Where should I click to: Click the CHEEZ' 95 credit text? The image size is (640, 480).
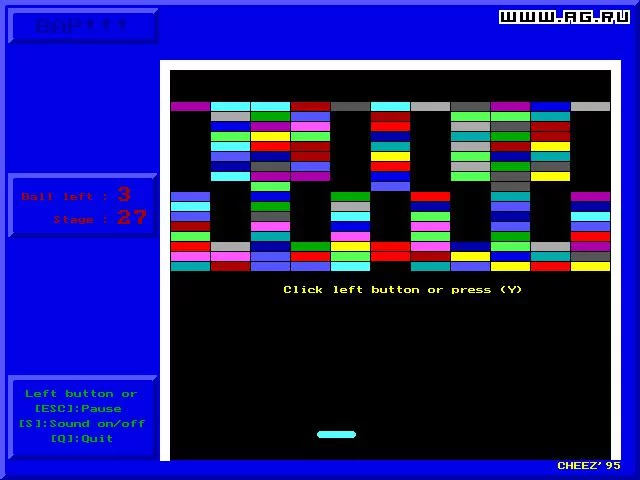click(x=589, y=465)
